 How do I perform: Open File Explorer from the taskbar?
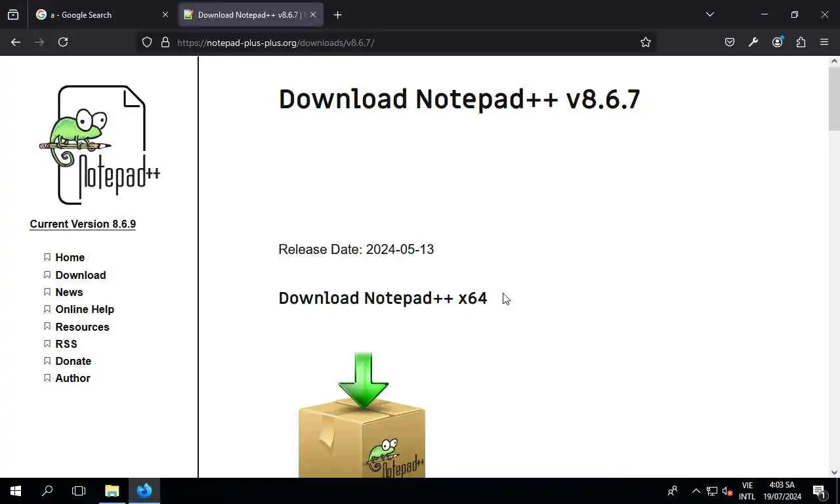click(112, 491)
